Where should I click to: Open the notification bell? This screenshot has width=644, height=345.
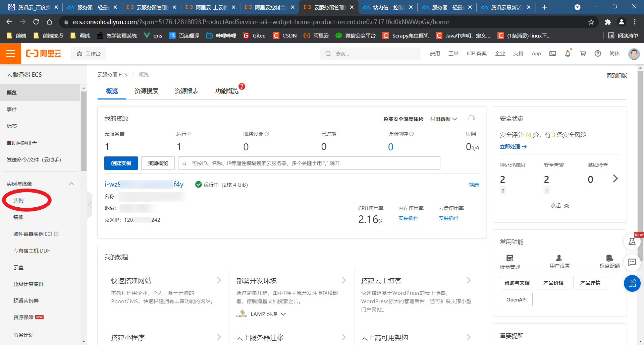[568, 54]
